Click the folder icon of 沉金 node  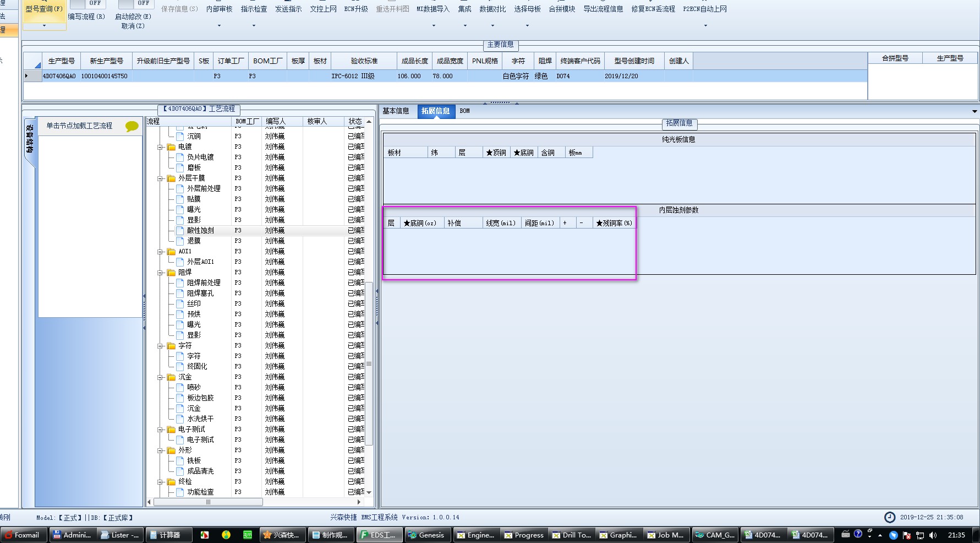pos(171,377)
